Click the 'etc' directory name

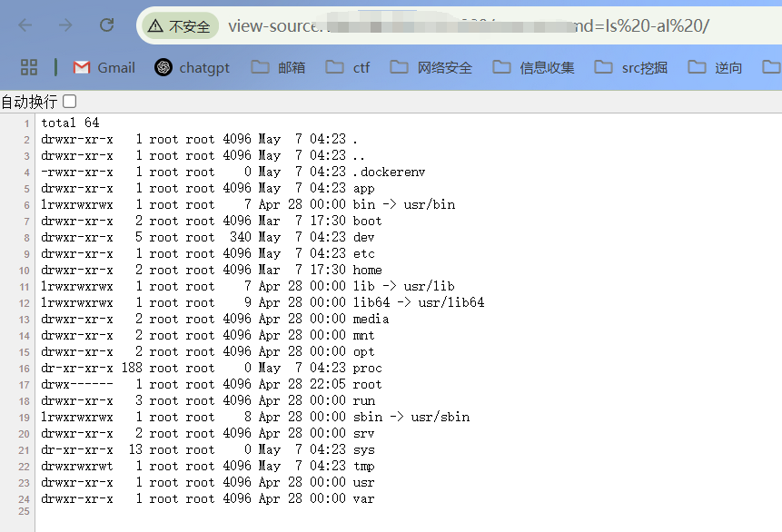(363, 254)
